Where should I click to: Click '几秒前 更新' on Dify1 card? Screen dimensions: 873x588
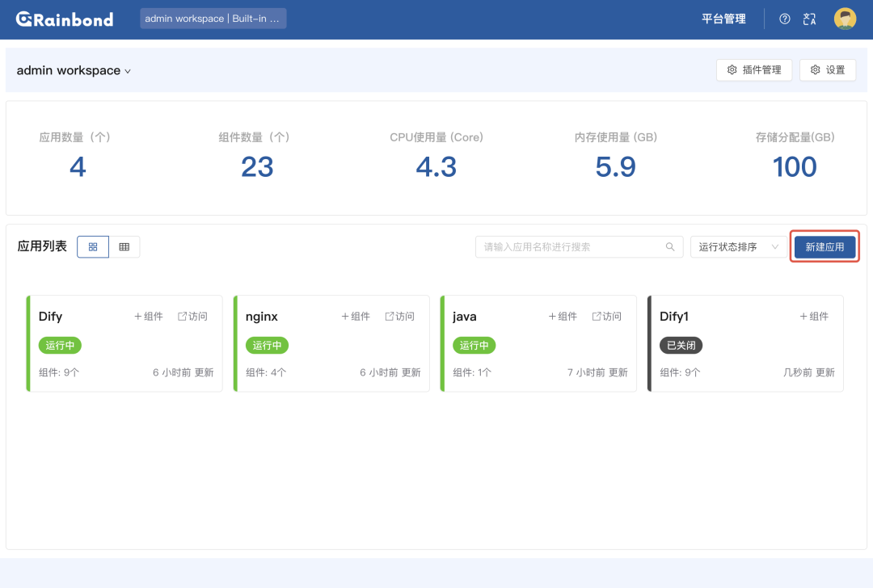(x=809, y=372)
